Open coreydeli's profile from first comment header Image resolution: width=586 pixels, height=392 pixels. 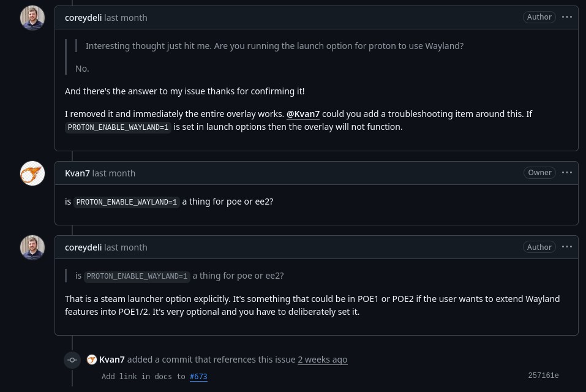pos(83,18)
